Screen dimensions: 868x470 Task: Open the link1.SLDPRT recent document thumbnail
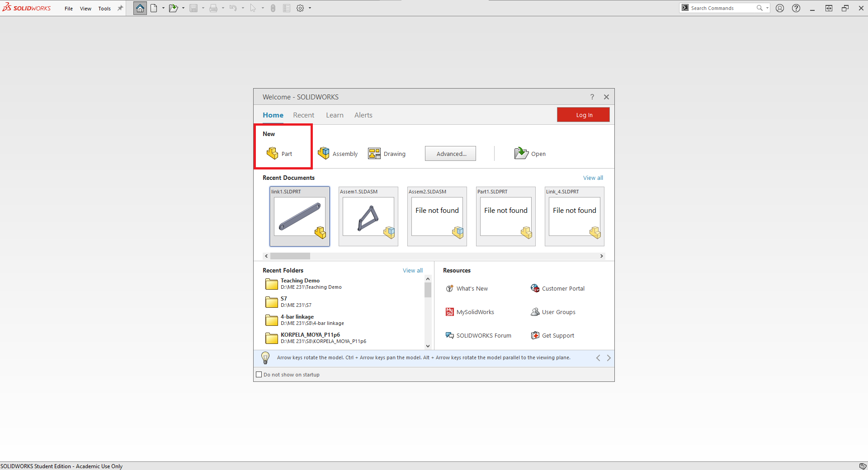pyautogui.click(x=299, y=216)
